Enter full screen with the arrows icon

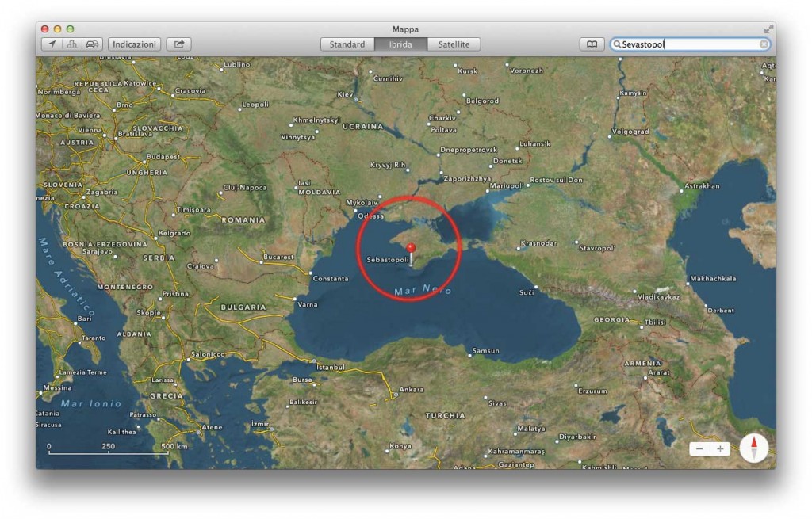[x=768, y=29]
